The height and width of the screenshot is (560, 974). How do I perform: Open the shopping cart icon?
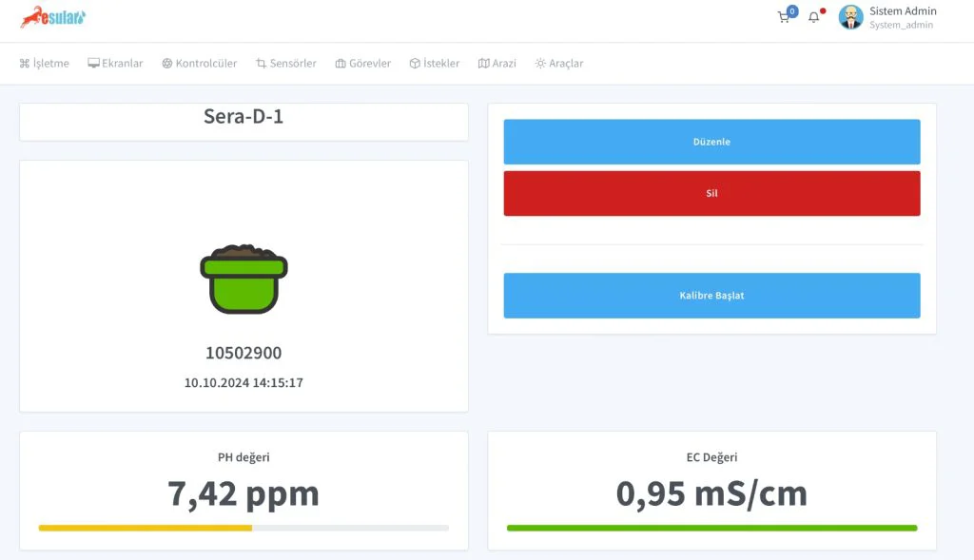784,17
